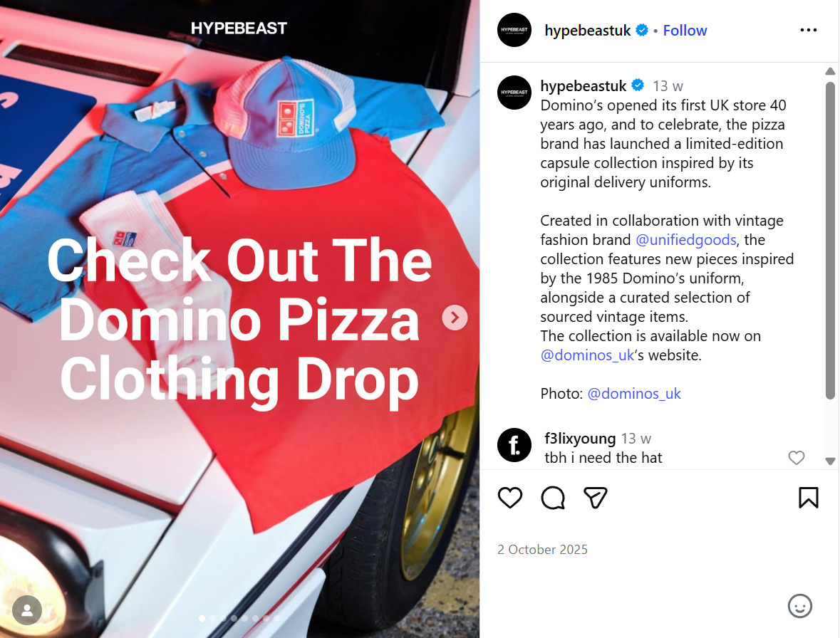The width and height of the screenshot is (840, 638).
Task: Click the scroll up arrow in comments
Action: click(830, 71)
